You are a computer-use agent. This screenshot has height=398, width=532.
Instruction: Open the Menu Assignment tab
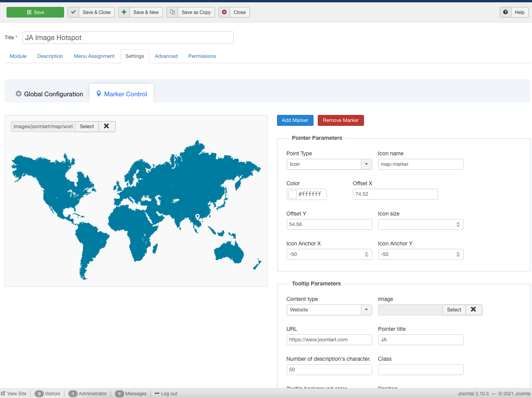94,56
